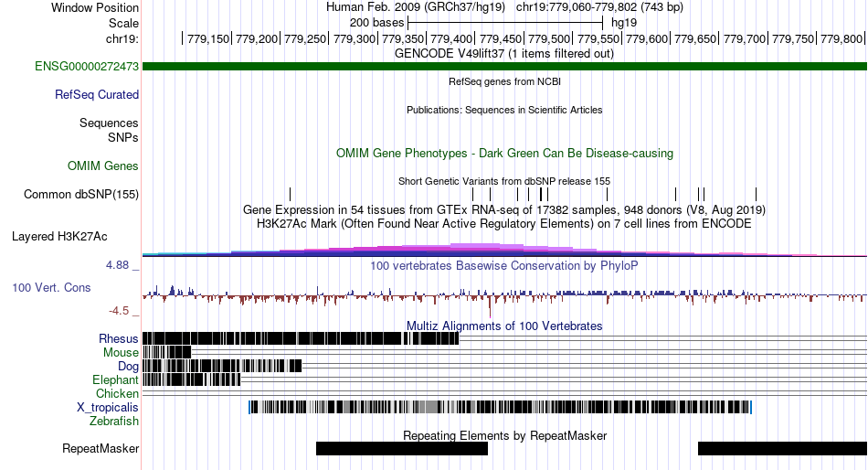Screen dimensions: 868x470
Task: Click the X_tropicalis alignment label
Action: (108, 408)
